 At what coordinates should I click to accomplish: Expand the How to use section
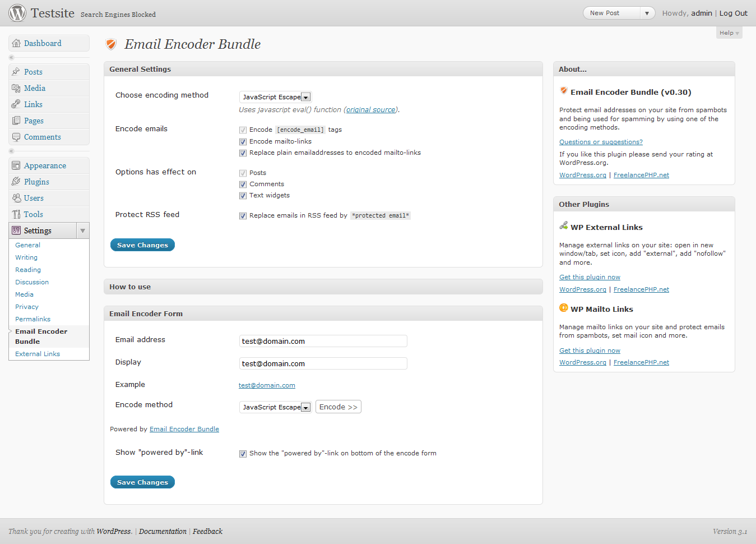click(x=323, y=287)
